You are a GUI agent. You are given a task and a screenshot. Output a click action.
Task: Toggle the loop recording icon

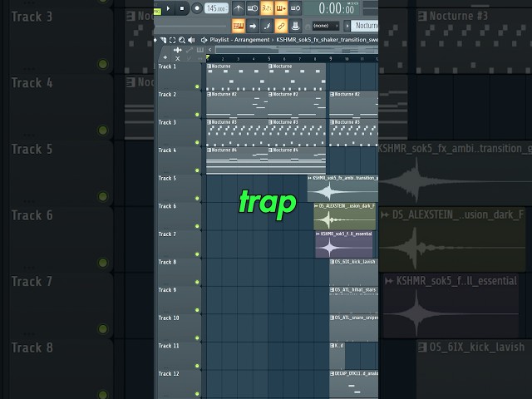(295, 8)
